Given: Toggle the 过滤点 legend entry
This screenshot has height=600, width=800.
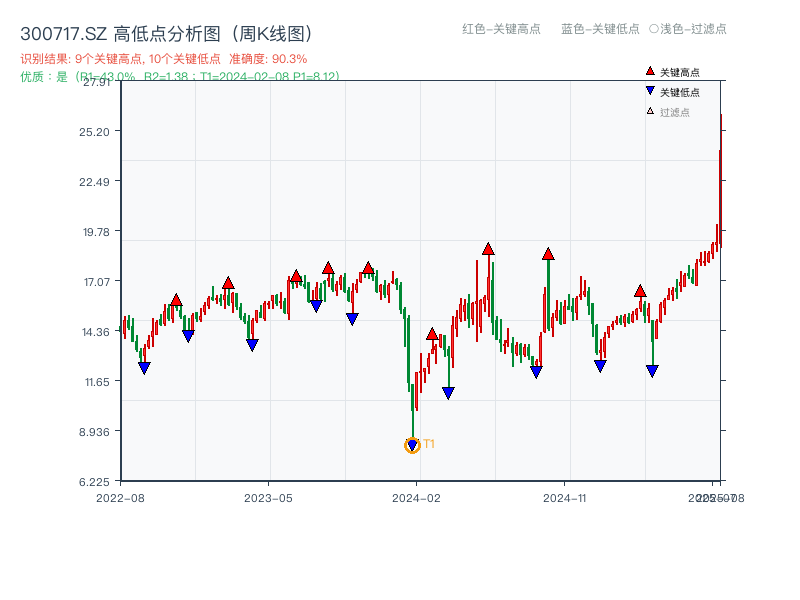Looking at the screenshot, I should pos(668,112).
